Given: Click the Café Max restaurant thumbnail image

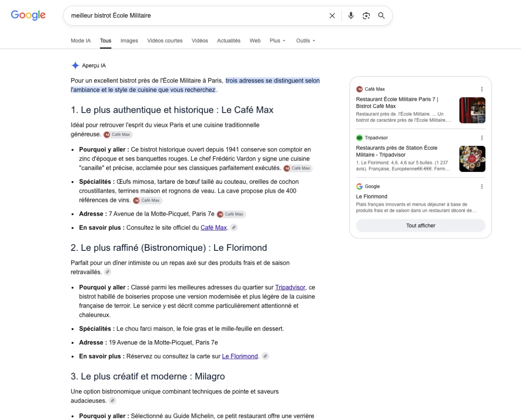Looking at the screenshot, I should pyautogui.click(x=472, y=110).
